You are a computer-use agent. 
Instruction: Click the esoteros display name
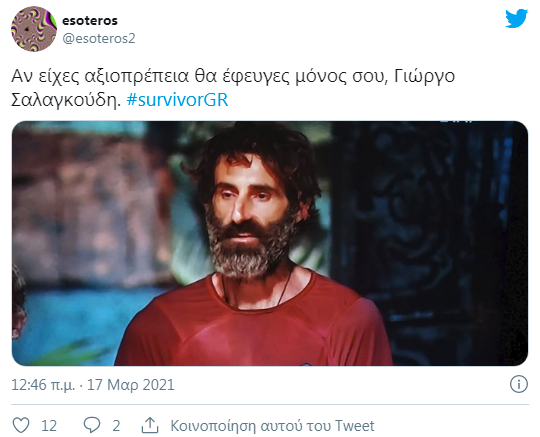[90, 20]
